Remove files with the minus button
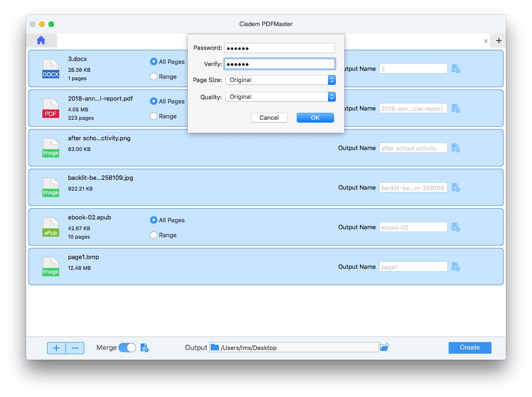 pos(75,348)
